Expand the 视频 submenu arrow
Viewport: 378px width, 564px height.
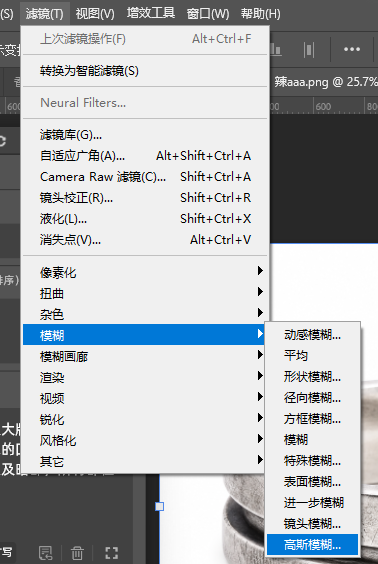(260, 397)
